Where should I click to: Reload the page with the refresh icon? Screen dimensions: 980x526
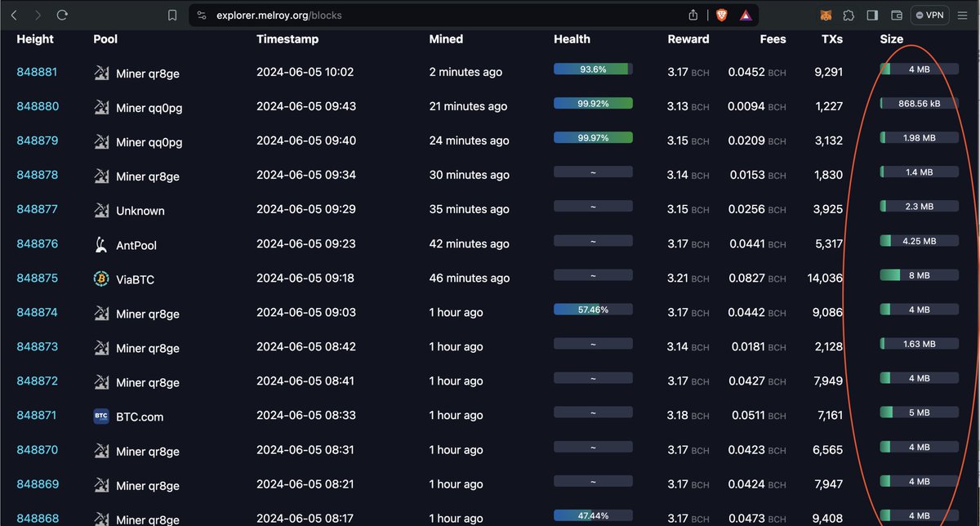(62, 15)
